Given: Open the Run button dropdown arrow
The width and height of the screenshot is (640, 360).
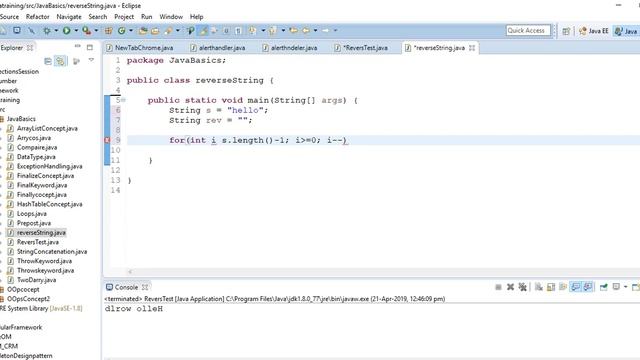Looking at the screenshot, I should (76, 31).
